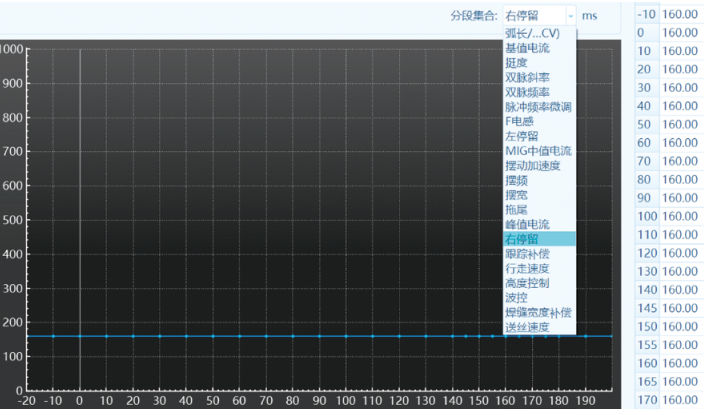Select 高度控制 in the dropdown
The width and height of the screenshot is (704, 415).
coord(526,283)
